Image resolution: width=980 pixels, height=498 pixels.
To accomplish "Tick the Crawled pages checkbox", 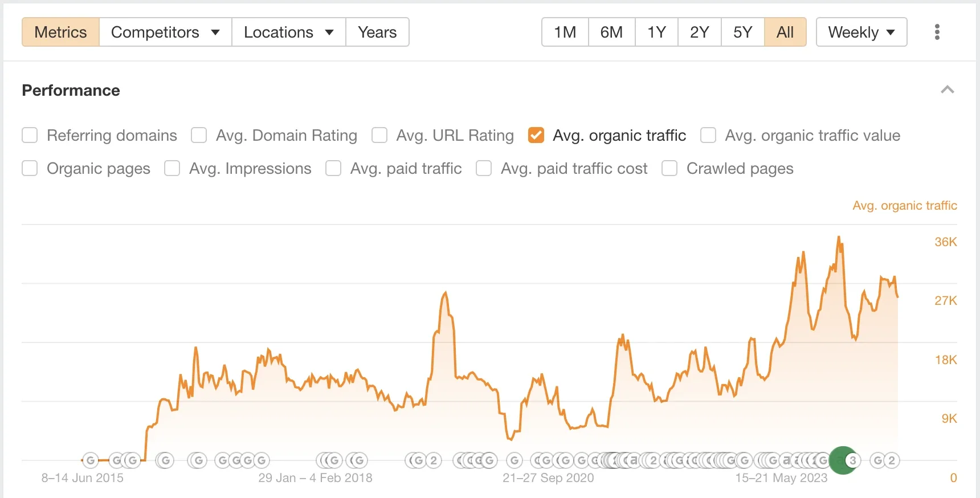I will [669, 169].
